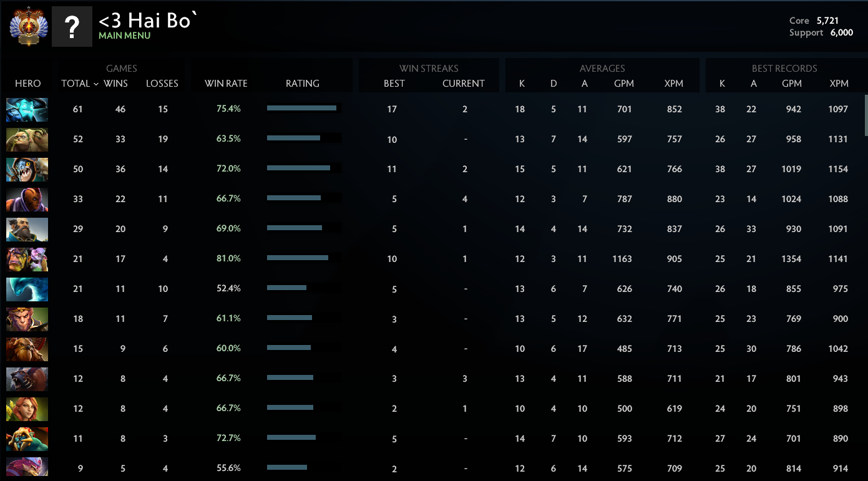Sort by the RATING column header

[303, 84]
